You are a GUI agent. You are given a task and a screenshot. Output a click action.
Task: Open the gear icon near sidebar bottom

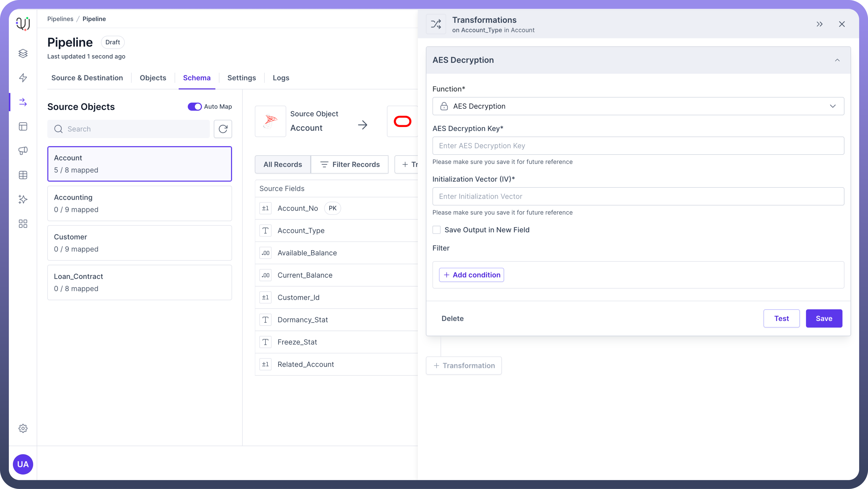(23, 428)
